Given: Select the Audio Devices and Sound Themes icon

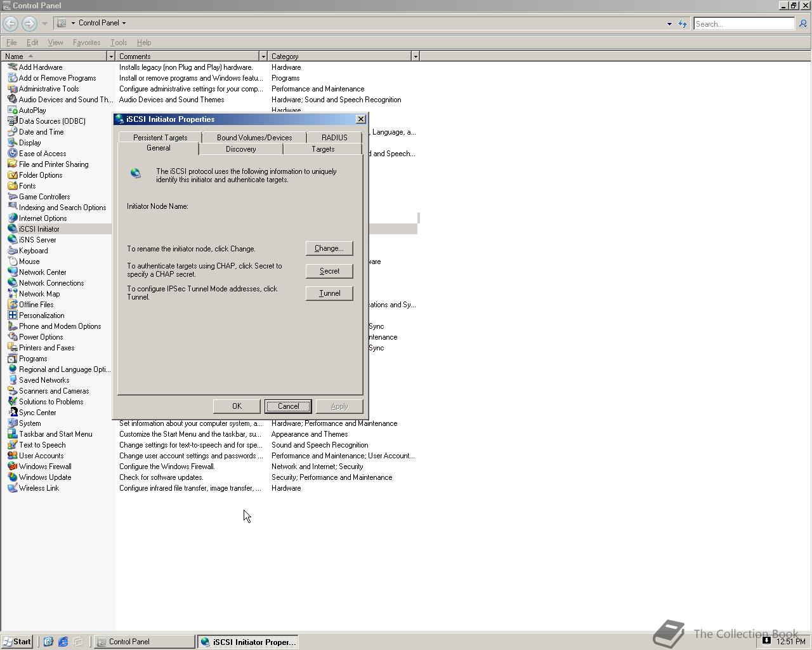Looking at the screenshot, I should click(12, 100).
